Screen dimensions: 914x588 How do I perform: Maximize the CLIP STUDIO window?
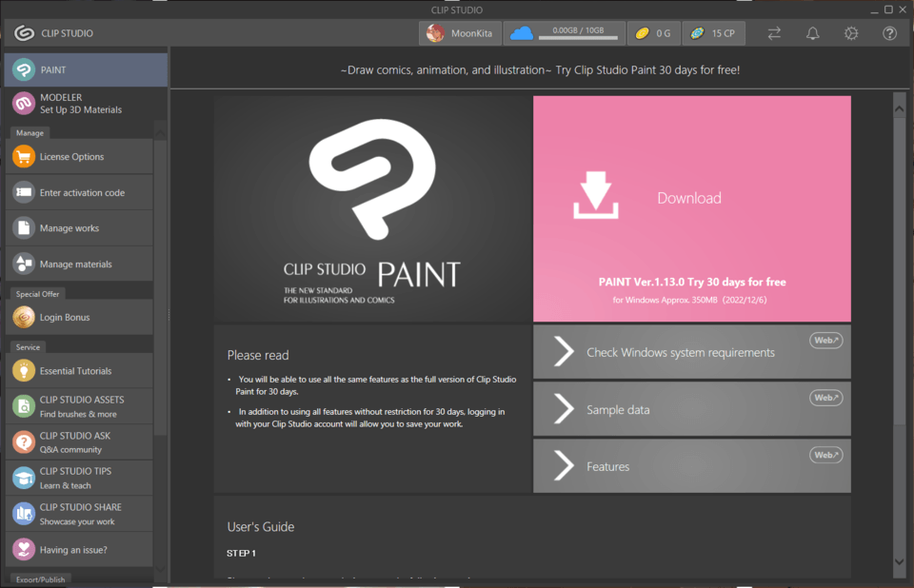(888, 10)
